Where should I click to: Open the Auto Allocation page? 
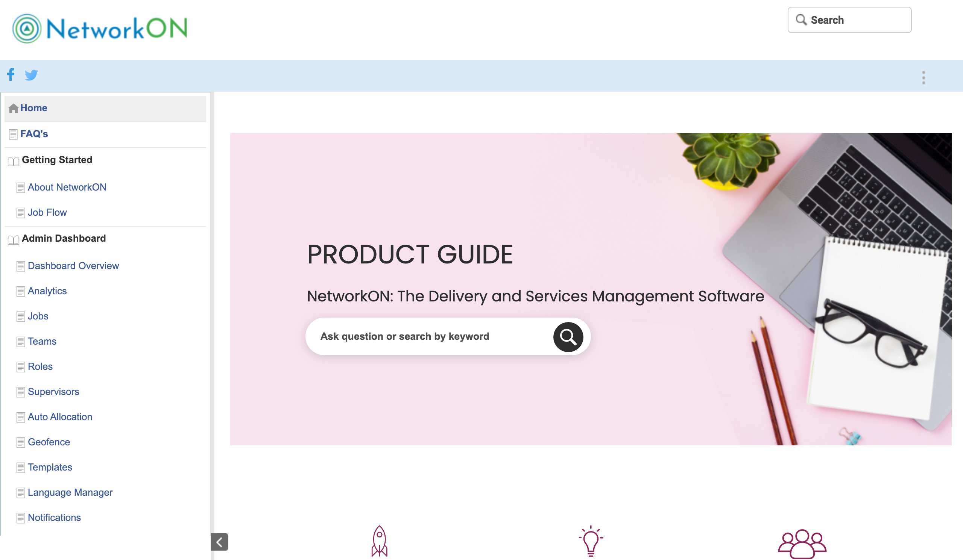tap(60, 417)
